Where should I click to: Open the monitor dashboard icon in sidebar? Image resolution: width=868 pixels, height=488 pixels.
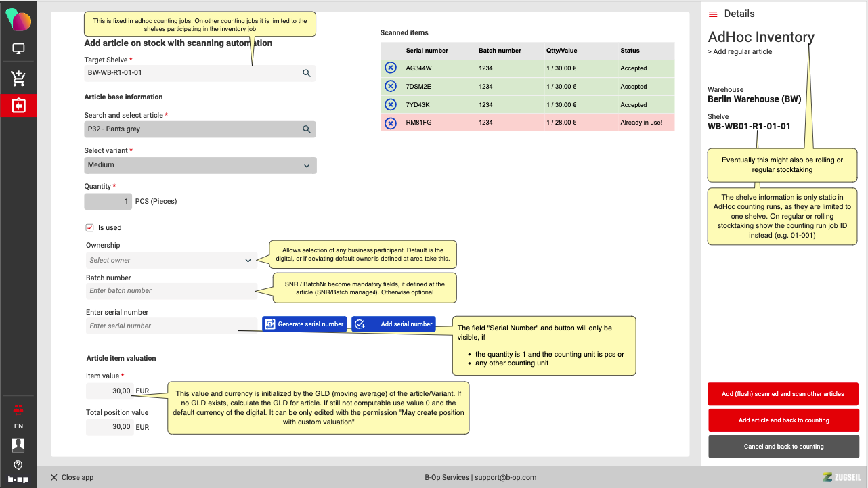point(18,49)
